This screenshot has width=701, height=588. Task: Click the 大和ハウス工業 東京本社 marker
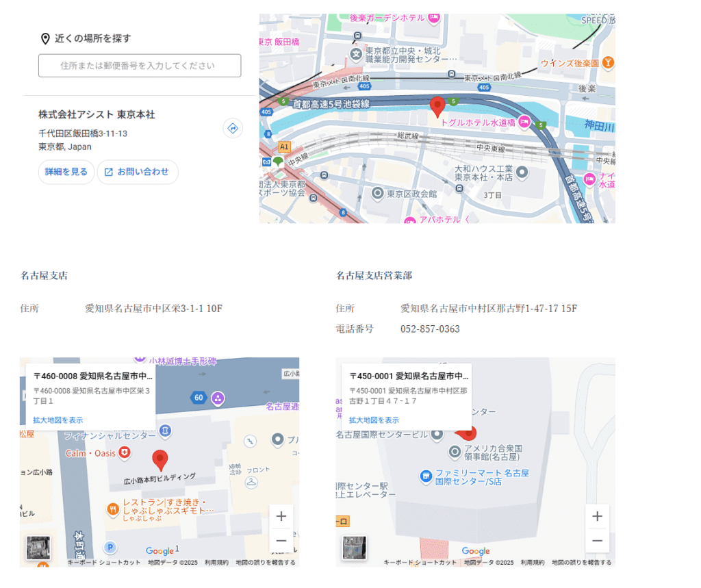pos(522,172)
